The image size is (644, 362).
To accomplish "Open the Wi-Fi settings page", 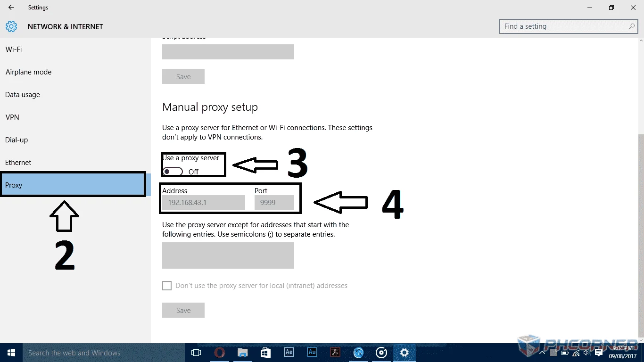I will (x=75, y=49).
